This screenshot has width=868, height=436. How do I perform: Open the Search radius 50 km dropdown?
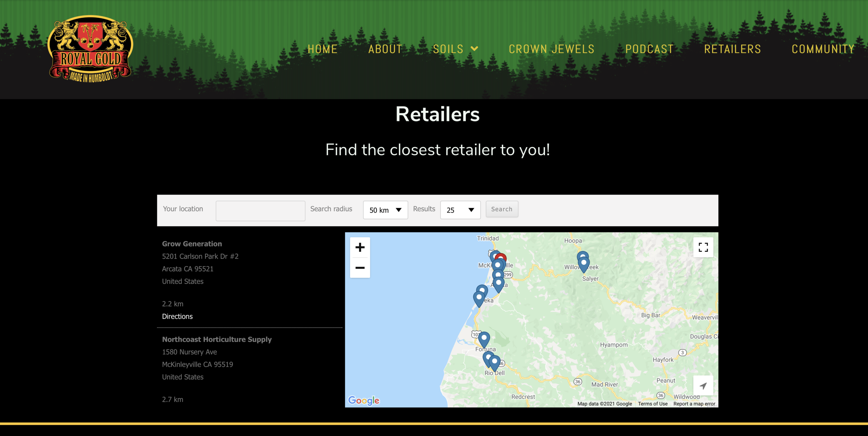pyautogui.click(x=385, y=210)
